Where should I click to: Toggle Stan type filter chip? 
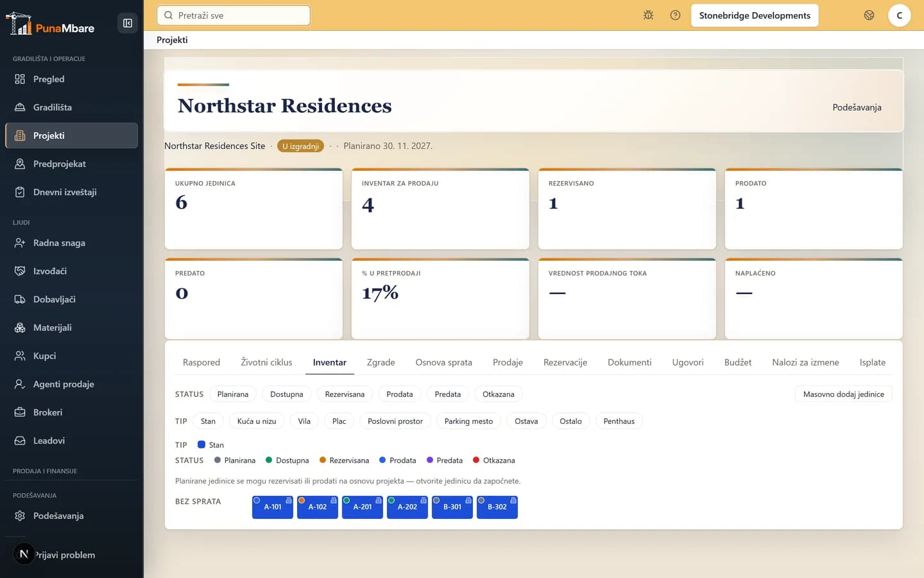click(208, 421)
